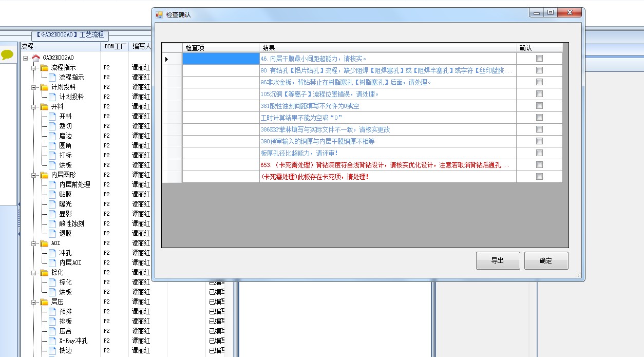Viewport: 644px width, 357px height.
Task: Collapse the 内层图形 folder node
Action: tap(34, 175)
